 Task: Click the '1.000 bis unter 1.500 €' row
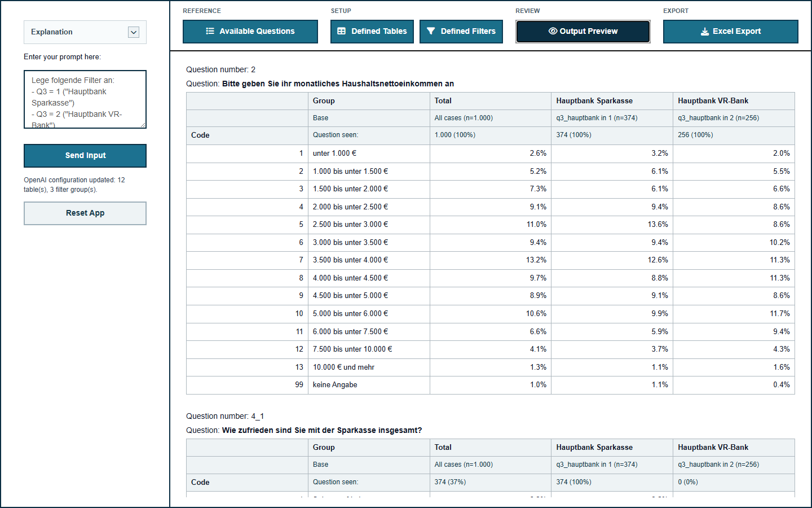(x=490, y=171)
